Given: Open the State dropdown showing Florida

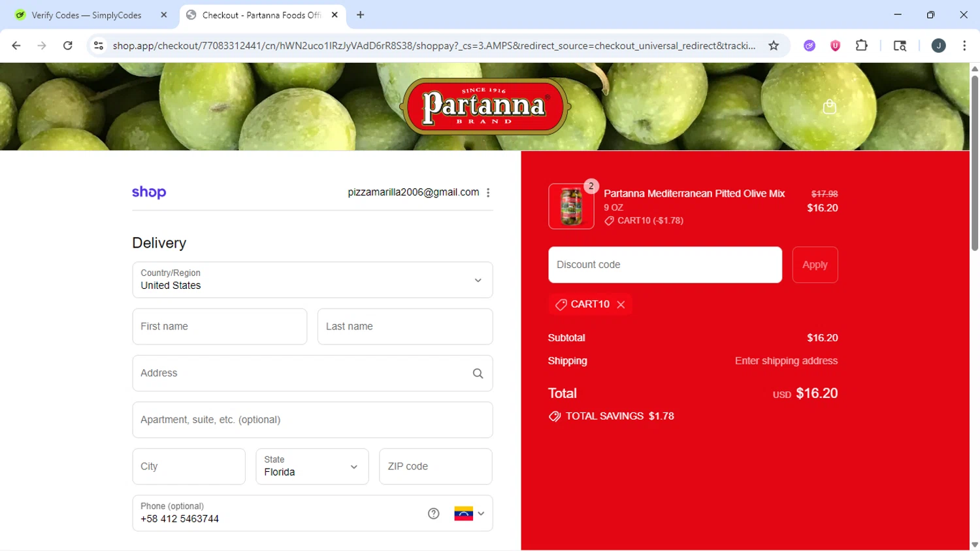Looking at the screenshot, I should [312, 467].
